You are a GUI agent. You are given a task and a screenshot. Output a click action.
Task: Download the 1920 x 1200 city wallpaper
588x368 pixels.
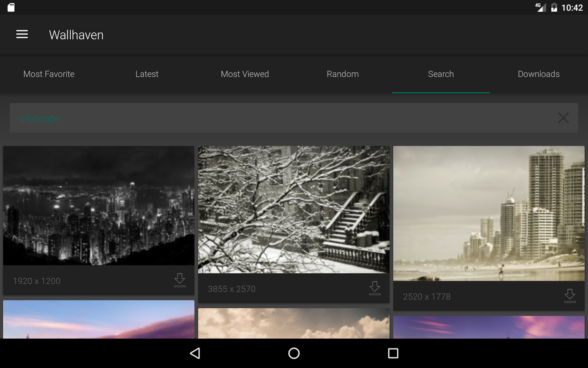coord(180,280)
